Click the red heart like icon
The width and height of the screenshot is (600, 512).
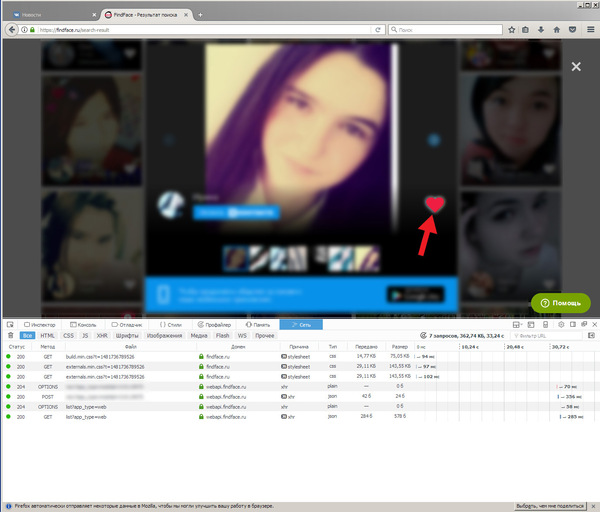coord(435,204)
